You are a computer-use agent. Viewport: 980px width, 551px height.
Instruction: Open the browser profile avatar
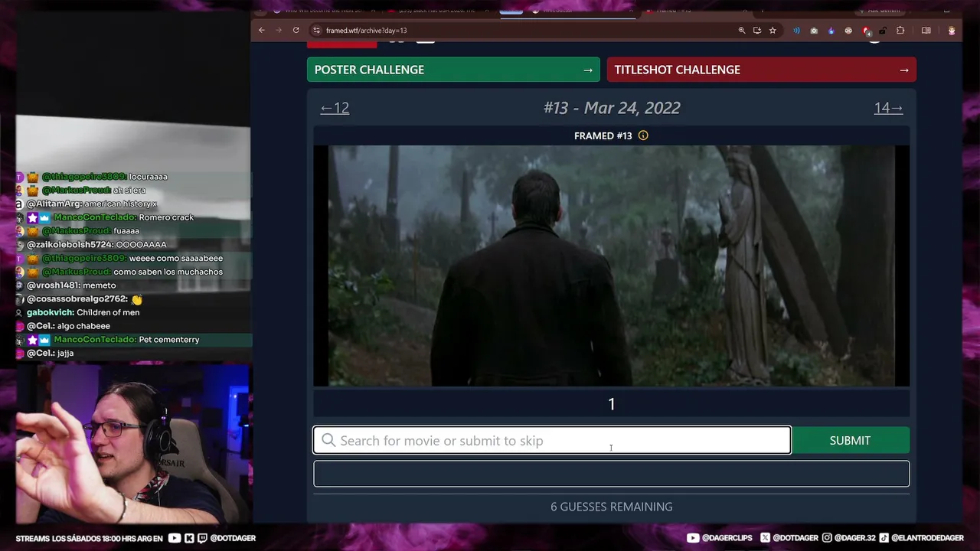point(952,31)
